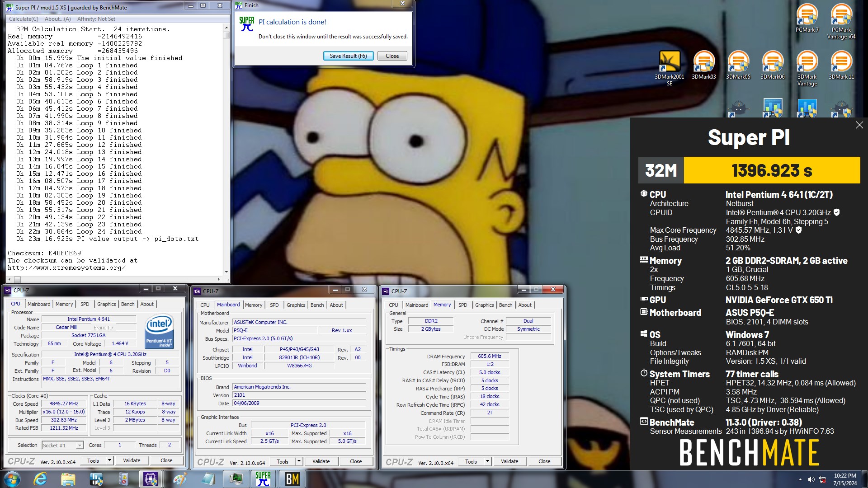Image resolution: width=868 pixels, height=488 pixels.
Task: Open the Notepad taskbar icon
Action: tap(208, 479)
